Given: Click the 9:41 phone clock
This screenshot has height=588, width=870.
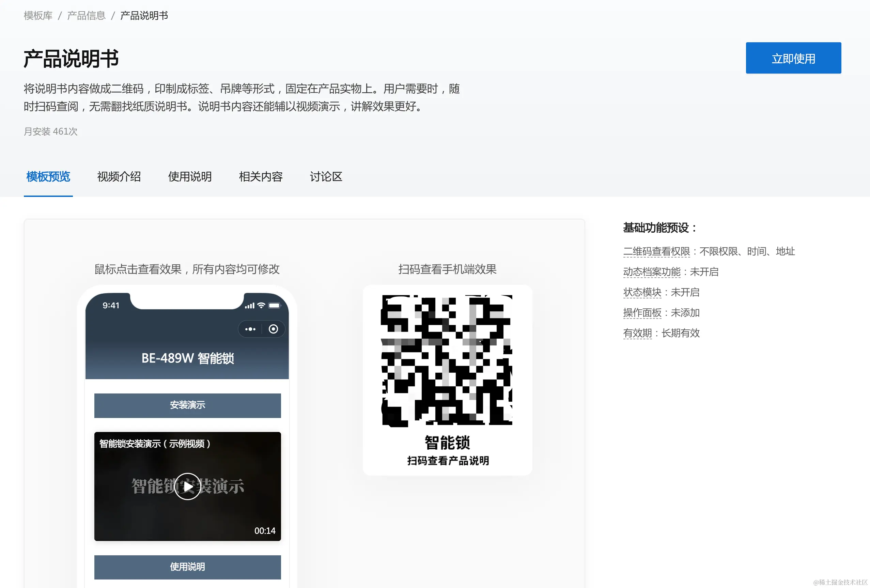Looking at the screenshot, I should click(x=111, y=306).
